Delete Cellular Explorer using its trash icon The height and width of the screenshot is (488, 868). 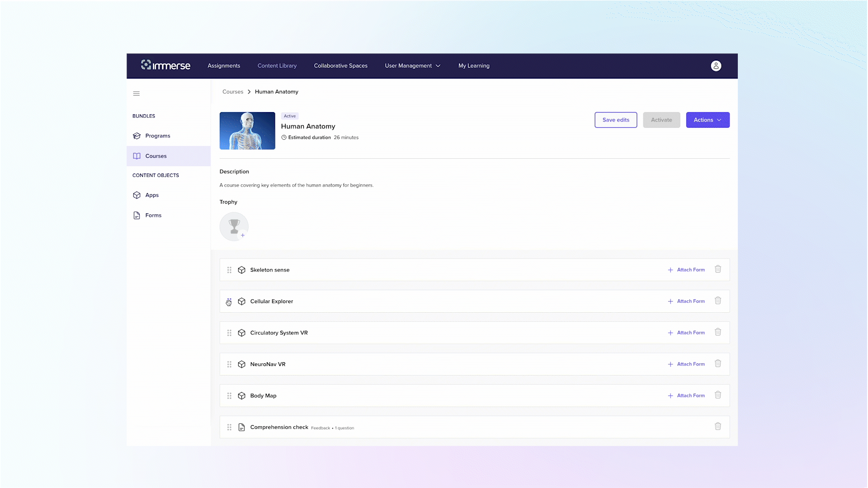coord(718,300)
